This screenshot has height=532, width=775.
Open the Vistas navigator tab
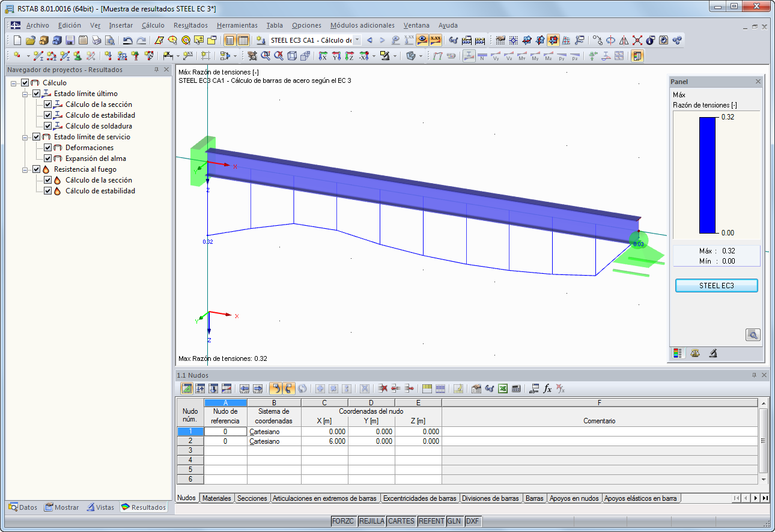(100, 507)
